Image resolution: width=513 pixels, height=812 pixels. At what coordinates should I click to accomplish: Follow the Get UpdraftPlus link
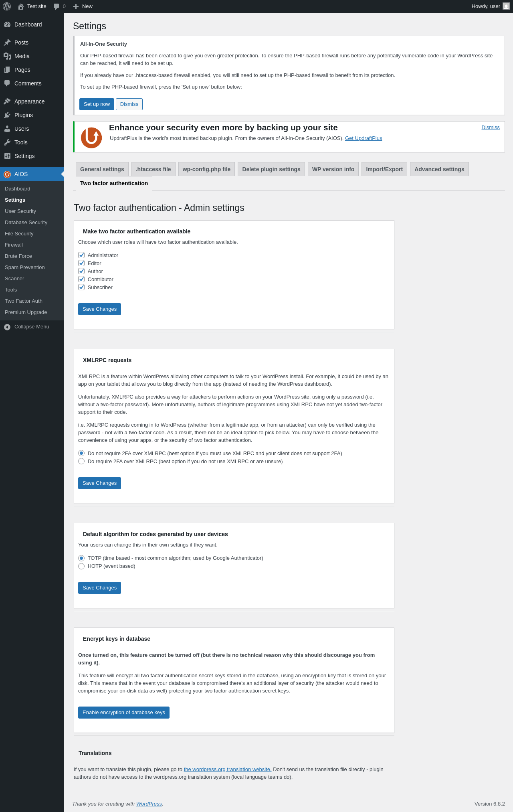click(364, 138)
